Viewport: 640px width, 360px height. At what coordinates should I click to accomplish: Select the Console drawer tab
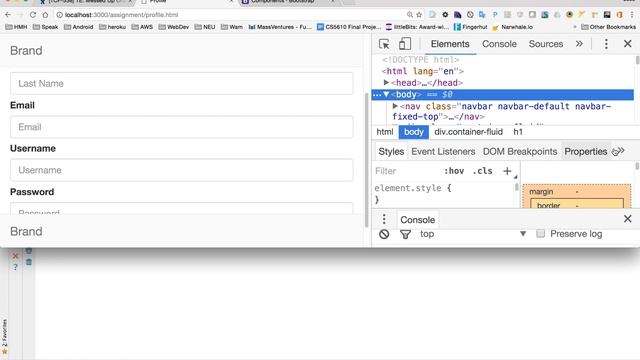(x=418, y=220)
